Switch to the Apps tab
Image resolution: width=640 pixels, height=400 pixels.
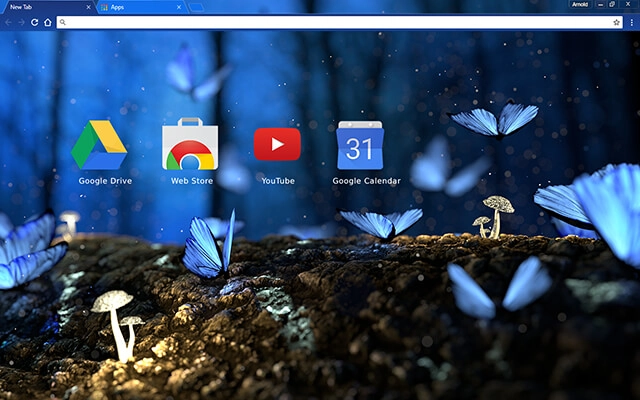[x=142, y=7]
